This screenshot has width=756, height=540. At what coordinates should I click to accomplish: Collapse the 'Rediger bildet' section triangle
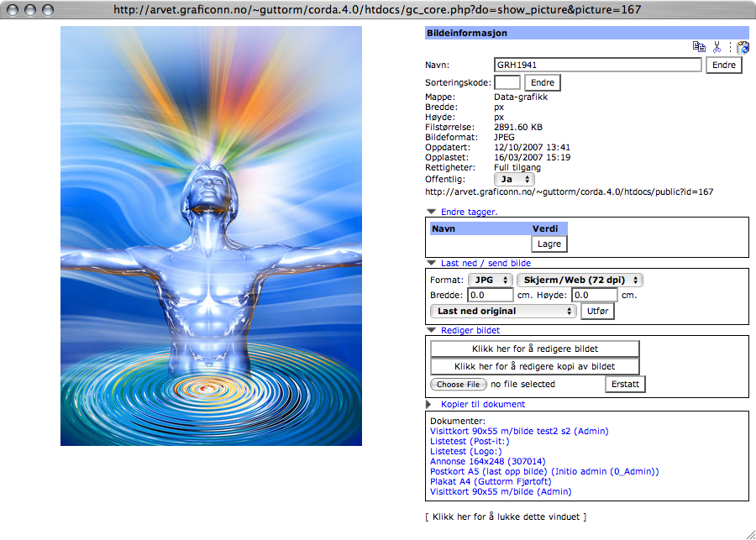tap(431, 330)
